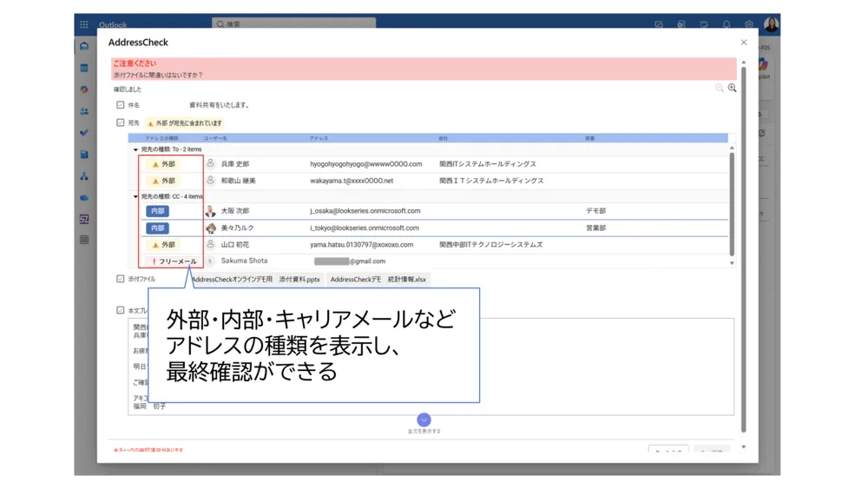Image resolution: width=868 pixels, height=489 pixels.
Task: Toggle the 本文 confirmation checkbox
Action: coord(120,310)
